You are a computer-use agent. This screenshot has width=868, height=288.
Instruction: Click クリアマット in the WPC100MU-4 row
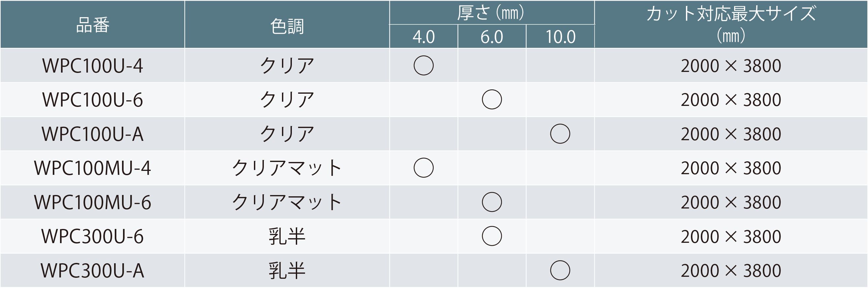point(287,168)
